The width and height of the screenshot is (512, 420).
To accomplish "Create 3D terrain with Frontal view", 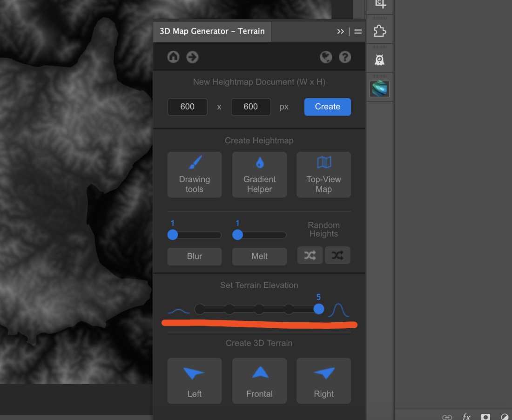I will (260, 381).
